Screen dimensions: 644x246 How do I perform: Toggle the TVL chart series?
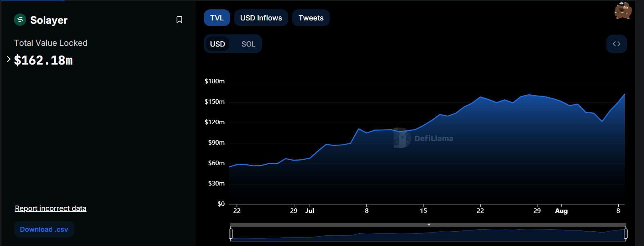coord(217,18)
